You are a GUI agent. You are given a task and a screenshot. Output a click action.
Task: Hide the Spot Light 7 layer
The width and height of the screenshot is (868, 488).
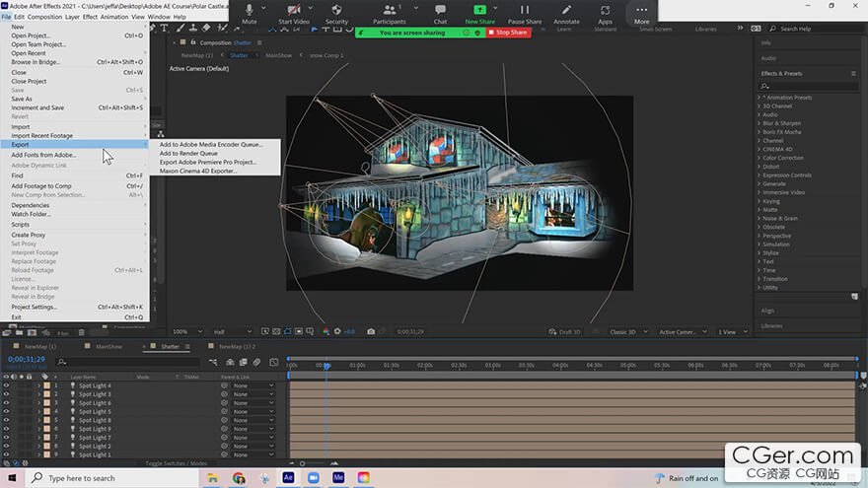6,437
